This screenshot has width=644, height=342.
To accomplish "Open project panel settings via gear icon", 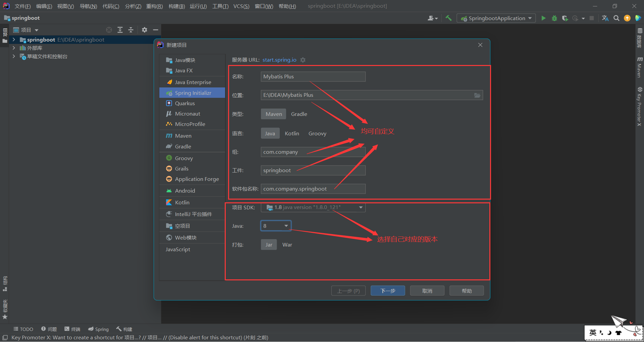I will (144, 30).
